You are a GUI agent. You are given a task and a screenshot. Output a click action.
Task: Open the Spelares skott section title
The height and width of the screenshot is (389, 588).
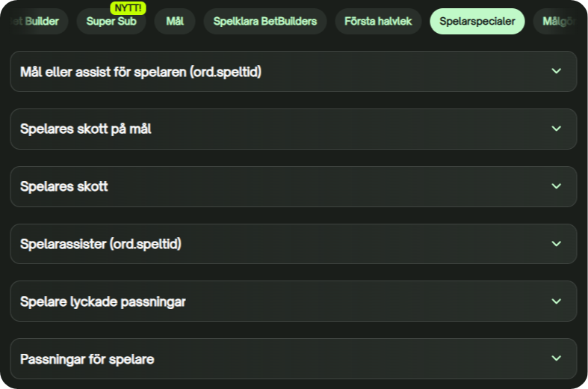[x=64, y=186]
